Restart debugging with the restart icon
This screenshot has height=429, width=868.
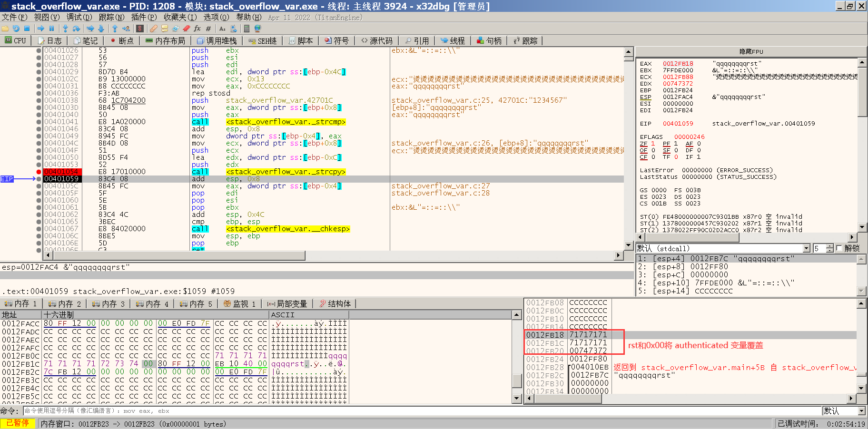click(16, 29)
